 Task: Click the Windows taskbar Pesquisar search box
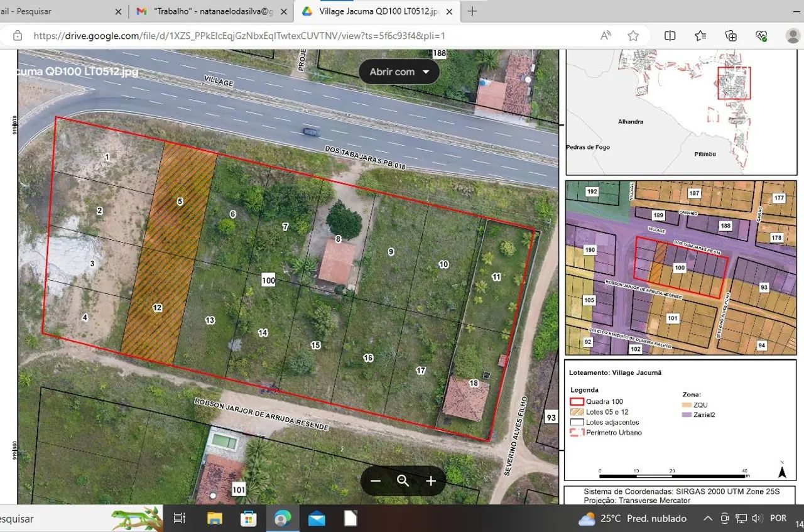(82, 519)
